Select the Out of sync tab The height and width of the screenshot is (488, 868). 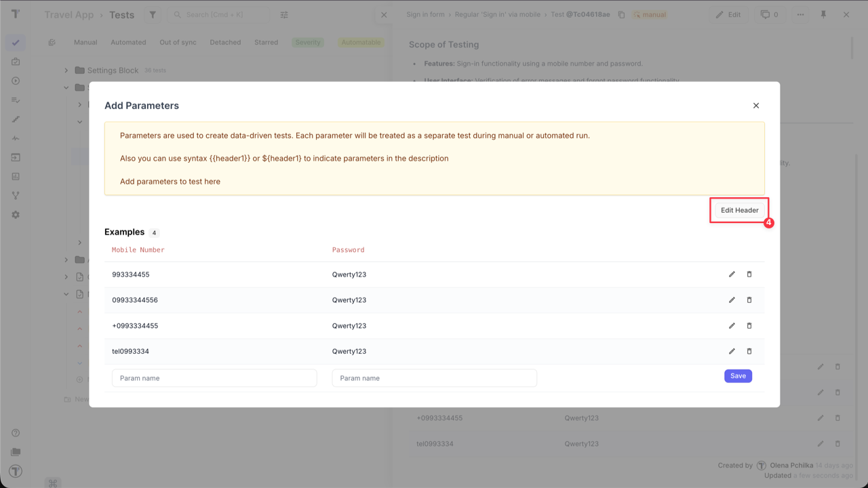[x=178, y=42]
